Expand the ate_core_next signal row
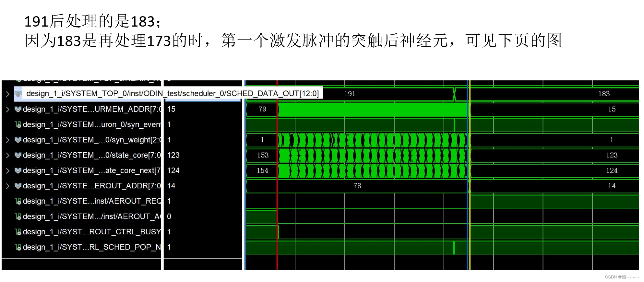The image size is (644, 282). point(7,171)
